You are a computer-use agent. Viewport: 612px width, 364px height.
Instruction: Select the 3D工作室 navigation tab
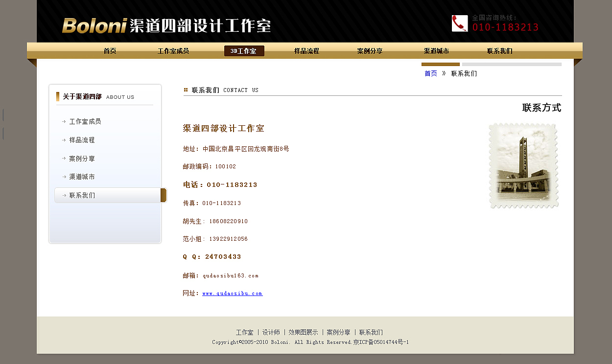(244, 51)
